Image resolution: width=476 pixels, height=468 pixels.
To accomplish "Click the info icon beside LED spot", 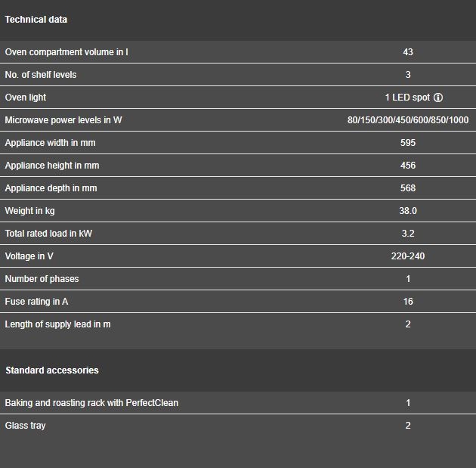I will click(x=438, y=98).
